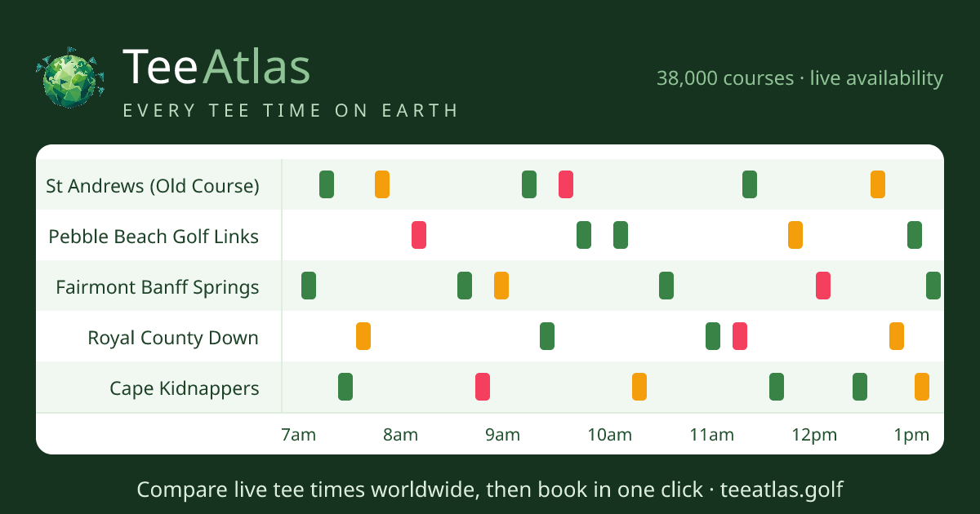Select Royal County Down red tee slot
980x514 pixels.
[x=740, y=336]
